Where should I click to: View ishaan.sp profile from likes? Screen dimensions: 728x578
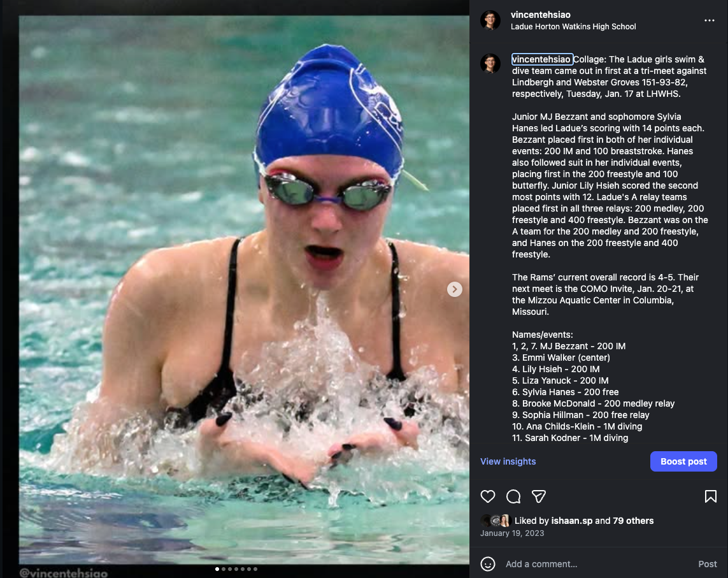point(571,521)
